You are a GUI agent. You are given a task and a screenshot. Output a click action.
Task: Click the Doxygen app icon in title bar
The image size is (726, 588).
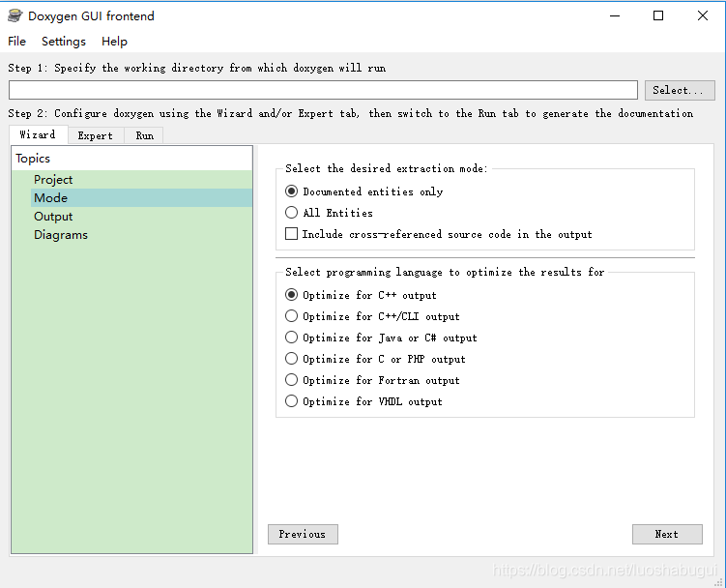tap(15, 15)
